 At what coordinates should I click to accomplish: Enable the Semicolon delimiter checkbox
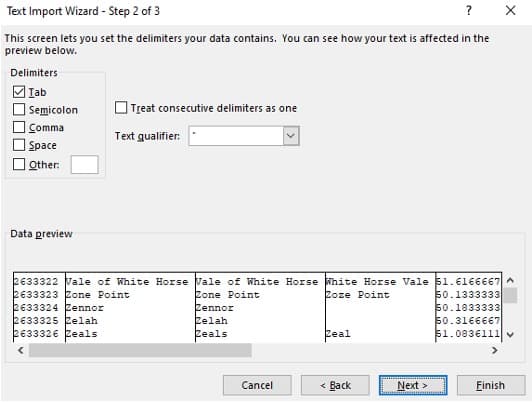[x=19, y=110]
